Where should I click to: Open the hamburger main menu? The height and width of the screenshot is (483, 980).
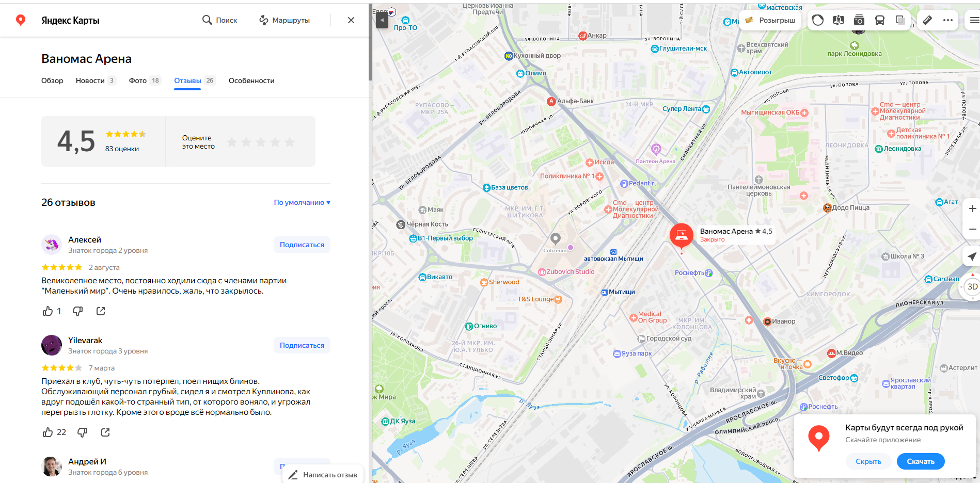pos(974,20)
